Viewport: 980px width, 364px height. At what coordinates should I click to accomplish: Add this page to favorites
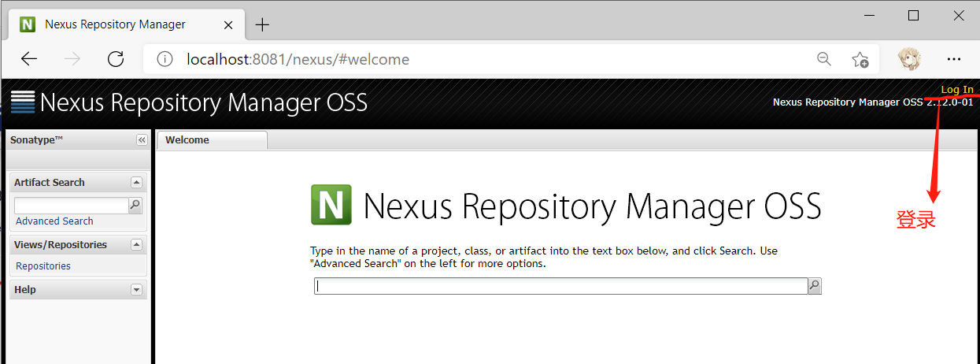click(860, 59)
